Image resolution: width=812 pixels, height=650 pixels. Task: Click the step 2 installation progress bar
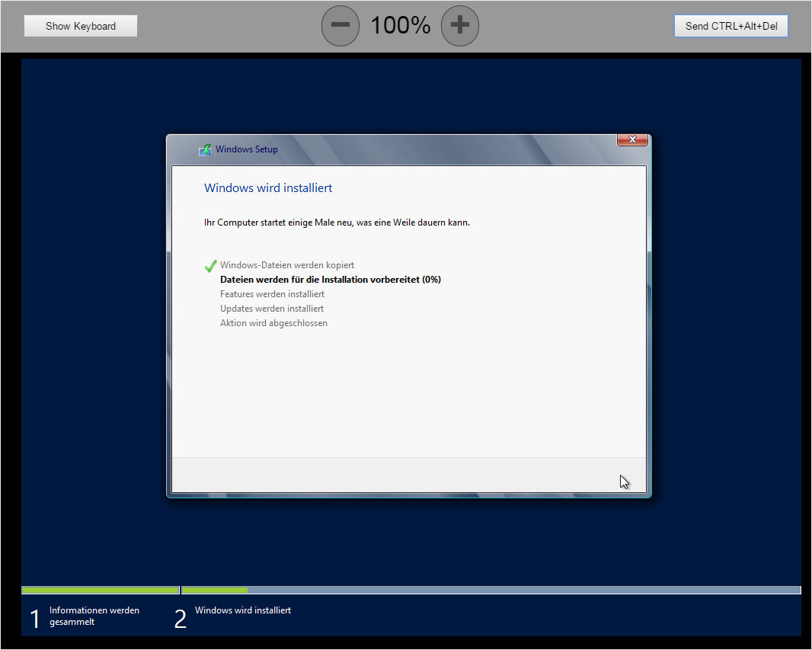491,590
